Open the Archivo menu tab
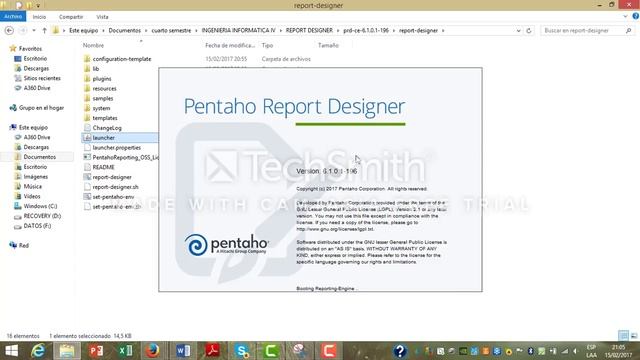The image size is (640, 360). pos(13,16)
